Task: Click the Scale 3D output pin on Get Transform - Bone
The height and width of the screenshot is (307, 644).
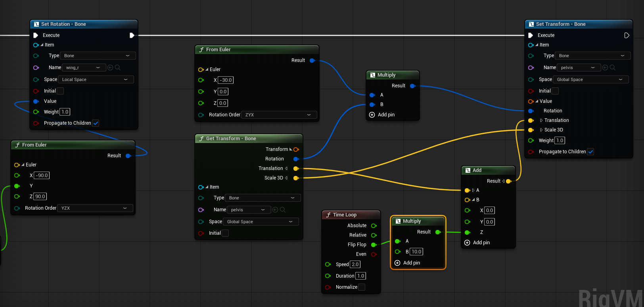Action: (x=296, y=178)
